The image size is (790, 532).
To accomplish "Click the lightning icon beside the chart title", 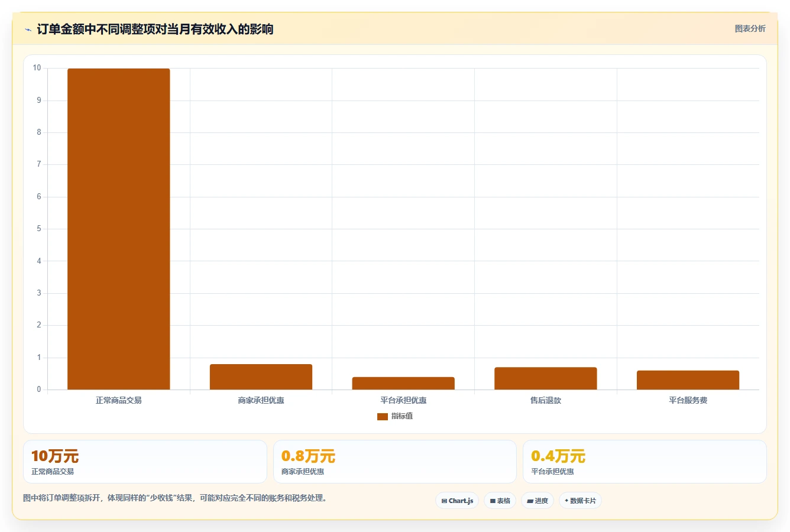I will pos(28,30).
